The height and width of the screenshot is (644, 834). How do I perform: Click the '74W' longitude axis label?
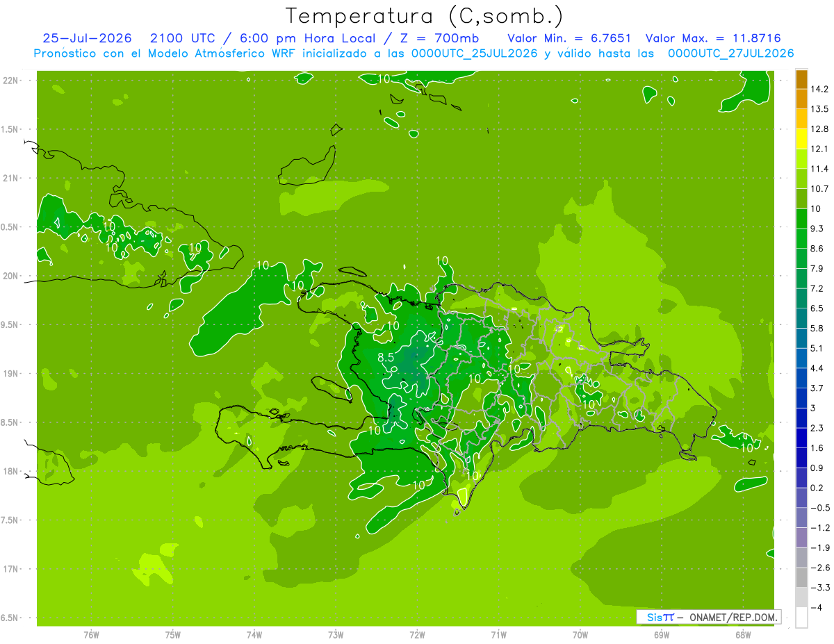[254, 635]
